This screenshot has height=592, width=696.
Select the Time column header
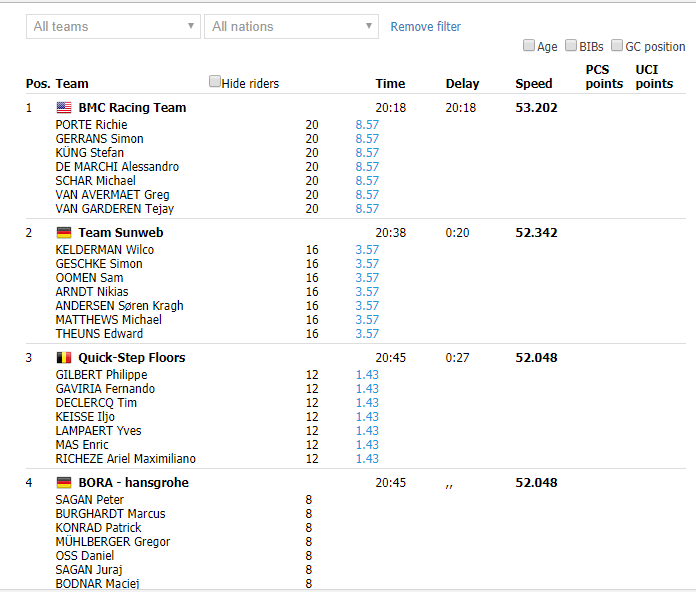point(390,84)
